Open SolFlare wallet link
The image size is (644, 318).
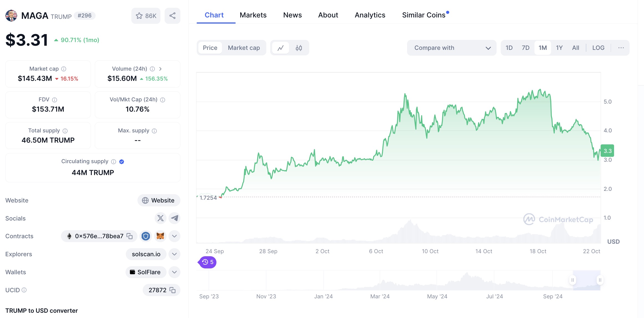[x=146, y=272]
